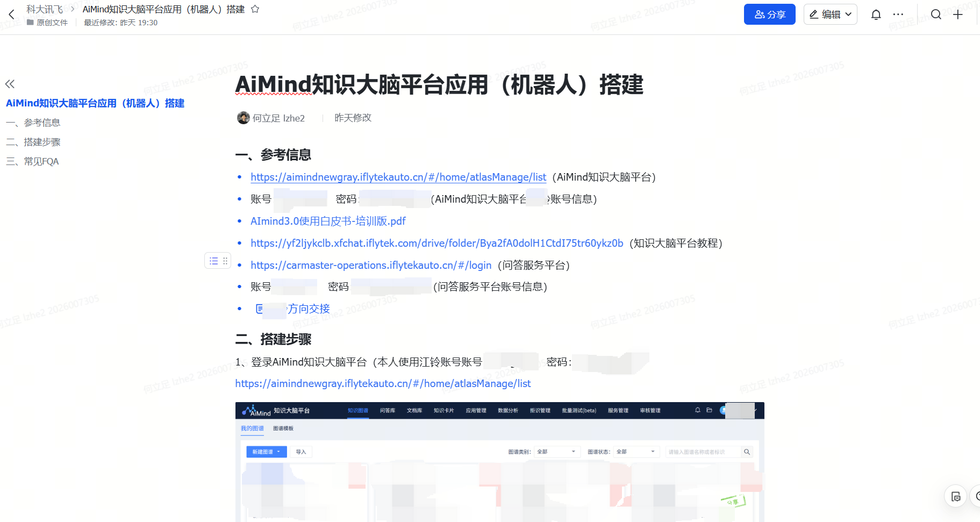Open search with the magnifier icon
Image resolution: width=980 pixels, height=522 pixels.
936,15
